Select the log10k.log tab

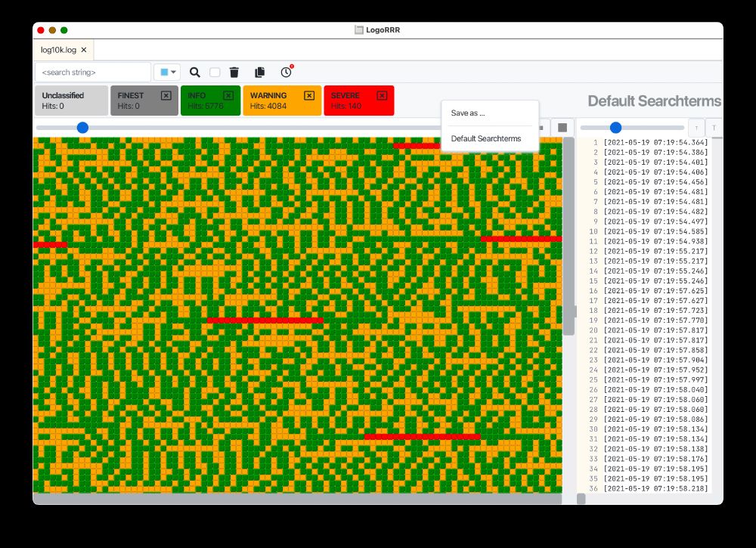58,50
